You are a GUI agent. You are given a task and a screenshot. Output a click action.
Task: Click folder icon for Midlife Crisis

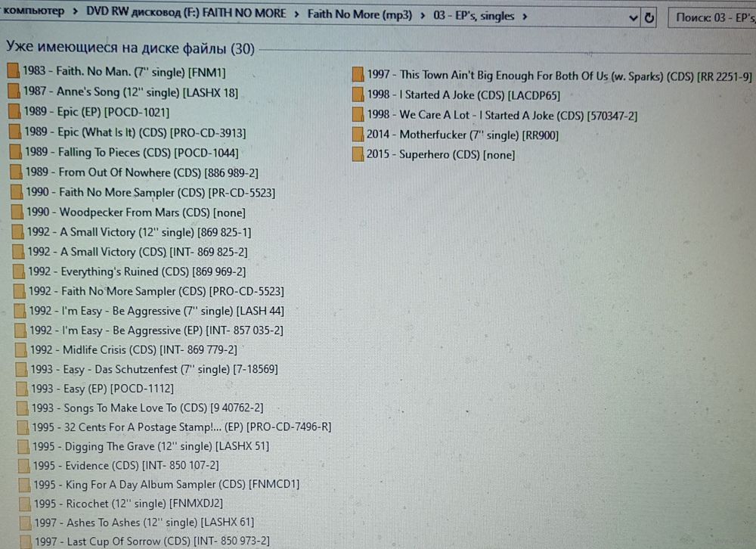coord(20,350)
